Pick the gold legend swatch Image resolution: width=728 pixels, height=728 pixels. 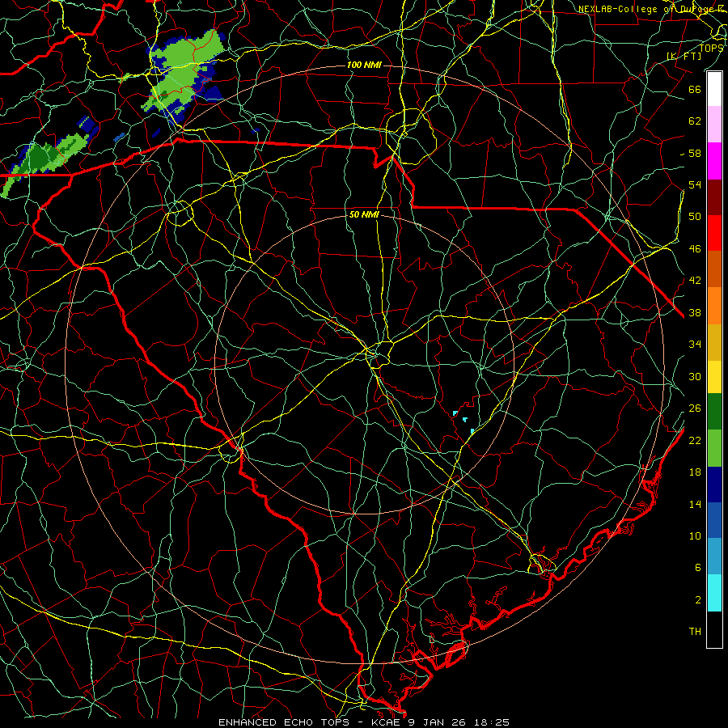[714, 341]
